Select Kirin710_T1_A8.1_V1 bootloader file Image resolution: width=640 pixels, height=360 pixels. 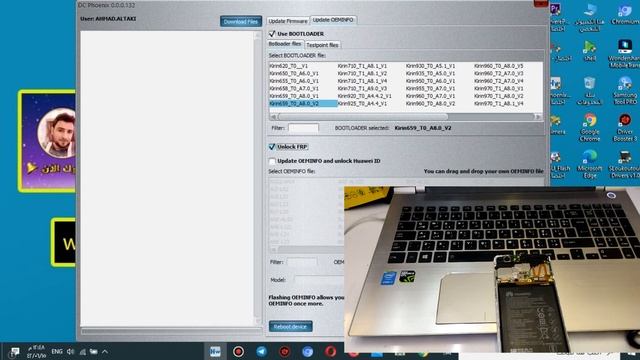362,66
